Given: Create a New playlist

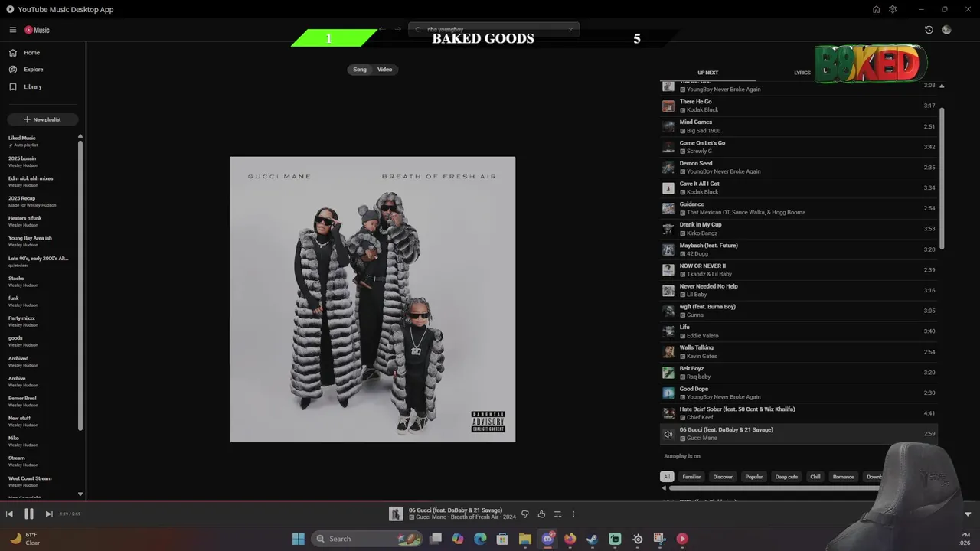Looking at the screenshot, I should pos(43,119).
